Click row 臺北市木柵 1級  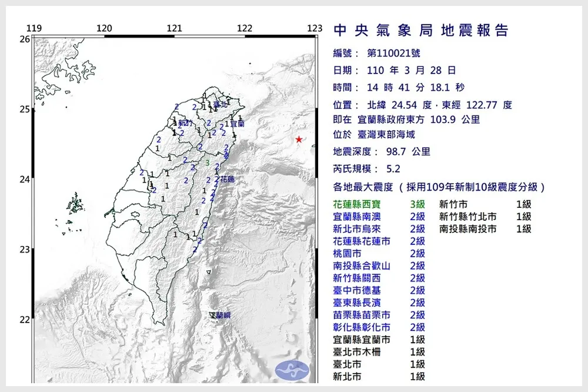(379, 352)
